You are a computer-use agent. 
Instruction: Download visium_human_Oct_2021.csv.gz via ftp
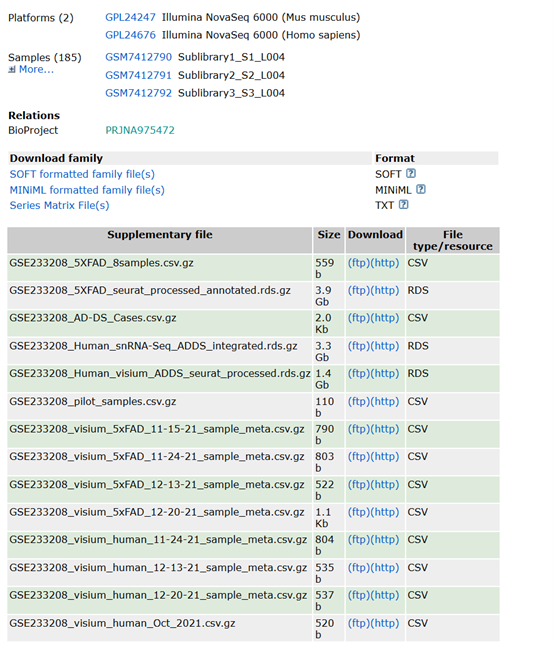point(359,623)
